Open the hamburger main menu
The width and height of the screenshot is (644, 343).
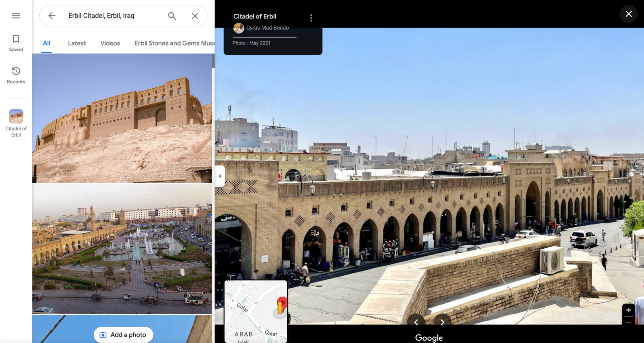(x=16, y=15)
